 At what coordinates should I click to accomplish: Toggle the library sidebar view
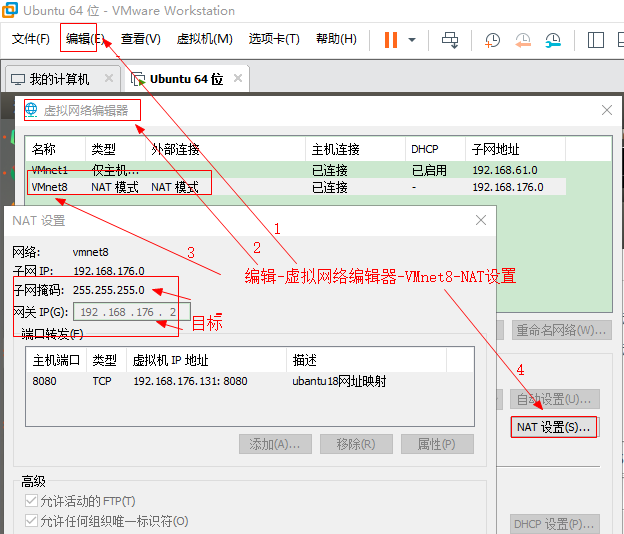(596, 40)
